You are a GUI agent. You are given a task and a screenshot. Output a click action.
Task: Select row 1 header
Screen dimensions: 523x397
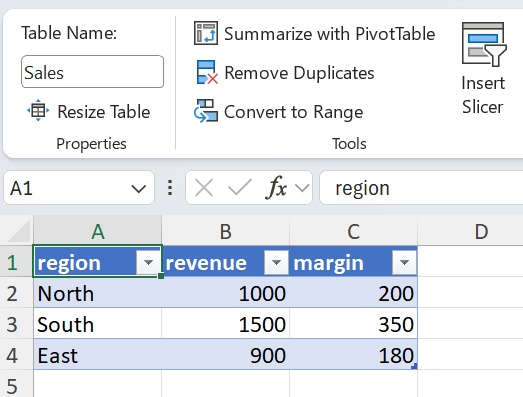tap(16, 262)
